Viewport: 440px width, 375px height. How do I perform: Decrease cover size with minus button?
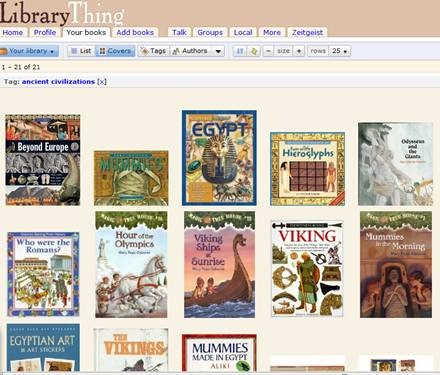coord(268,51)
